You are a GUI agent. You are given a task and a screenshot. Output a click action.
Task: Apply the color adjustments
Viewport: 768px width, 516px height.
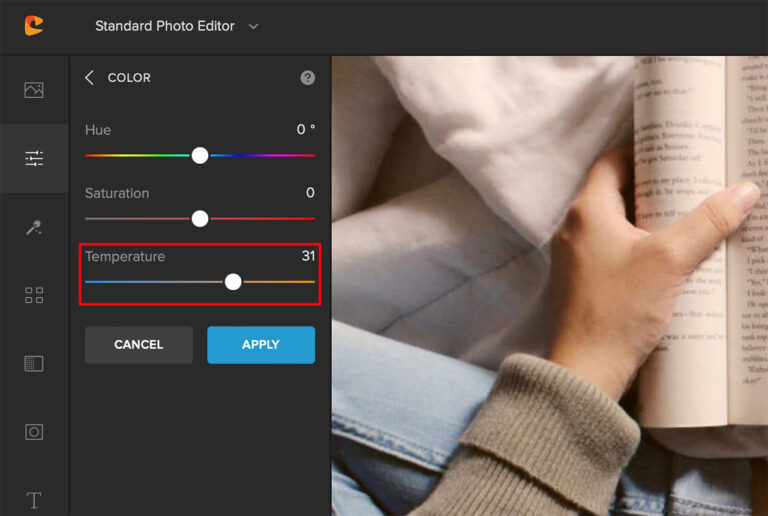[261, 345]
